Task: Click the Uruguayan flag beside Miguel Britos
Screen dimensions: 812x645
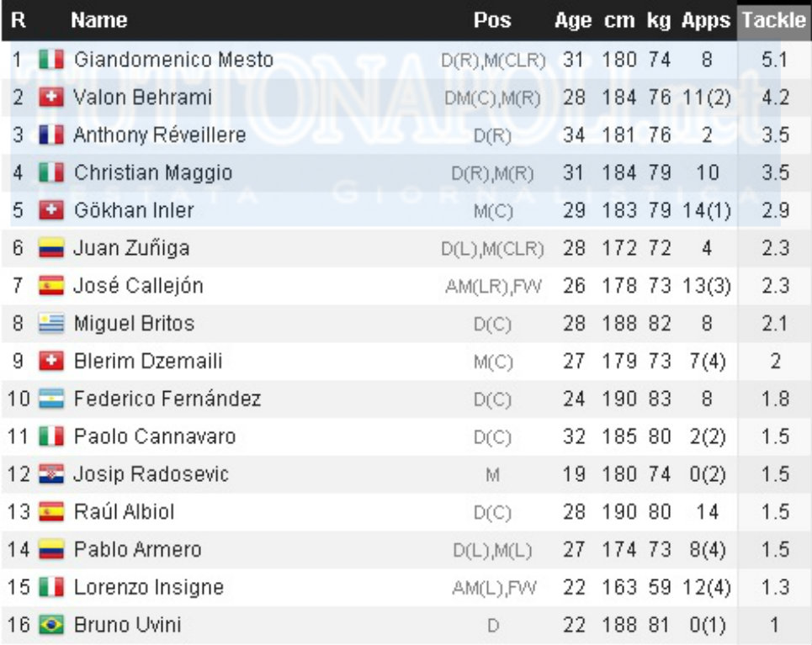Action: [x=51, y=324]
